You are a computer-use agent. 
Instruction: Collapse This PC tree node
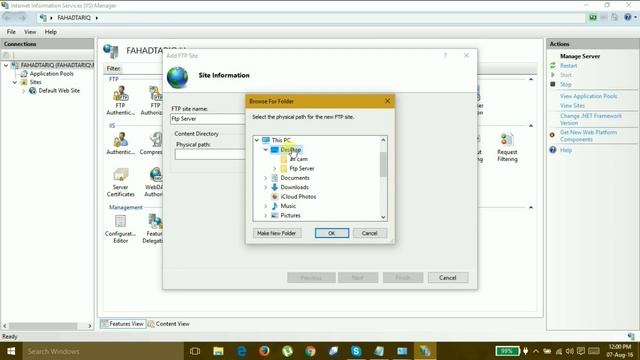(257, 140)
